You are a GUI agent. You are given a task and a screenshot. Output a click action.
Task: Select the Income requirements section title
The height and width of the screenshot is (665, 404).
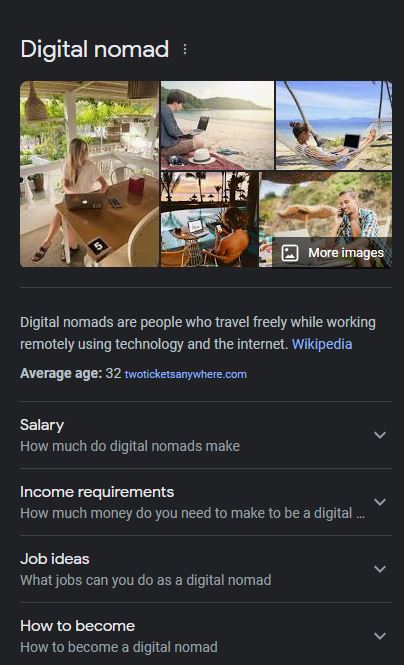click(97, 492)
